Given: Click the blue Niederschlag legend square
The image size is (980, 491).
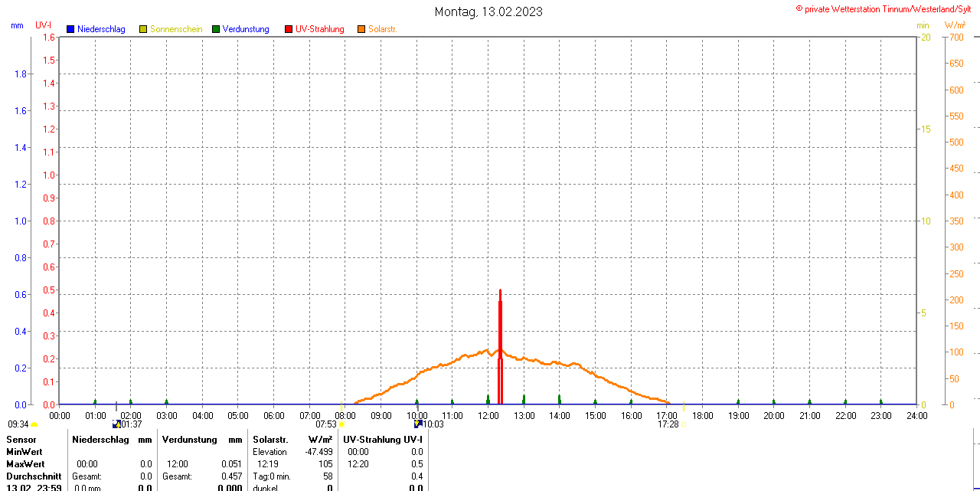Looking at the screenshot, I should pos(70,29).
